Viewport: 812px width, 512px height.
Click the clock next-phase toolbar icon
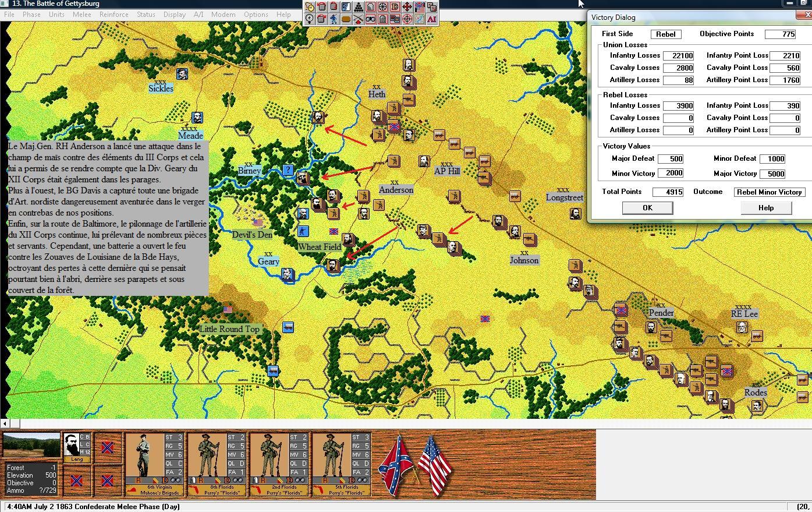[x=310, y=7]
